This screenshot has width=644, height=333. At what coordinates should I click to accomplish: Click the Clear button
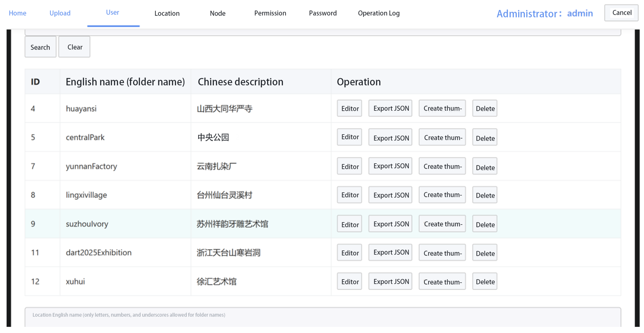[x=74, y=47]
